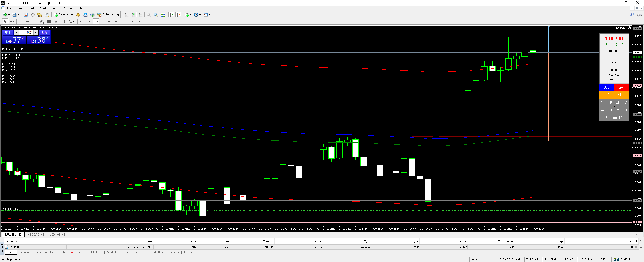Click the Zoom Out magnifier icon
644x262 pixels.
coord(156,15)
